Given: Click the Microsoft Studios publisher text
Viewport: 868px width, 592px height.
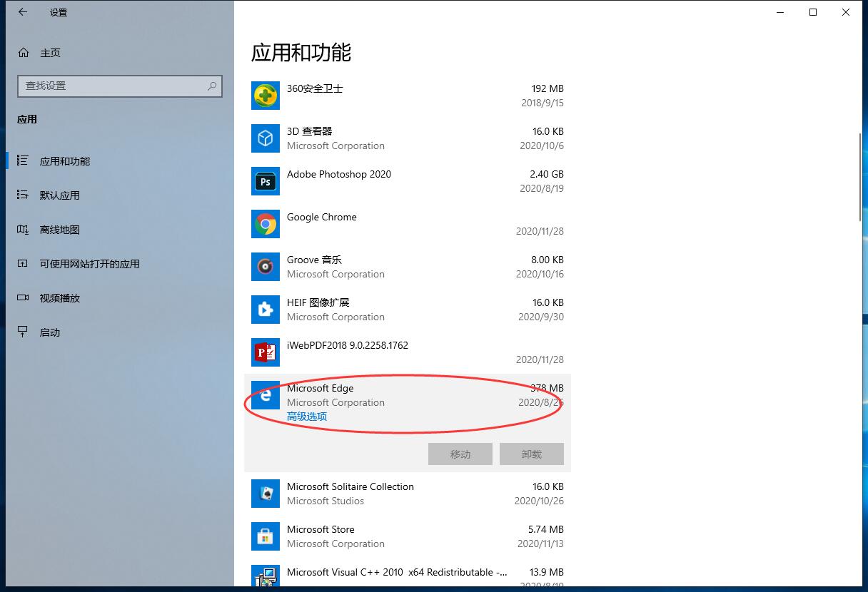Looking at the screenshot, I should coord(325,501).
